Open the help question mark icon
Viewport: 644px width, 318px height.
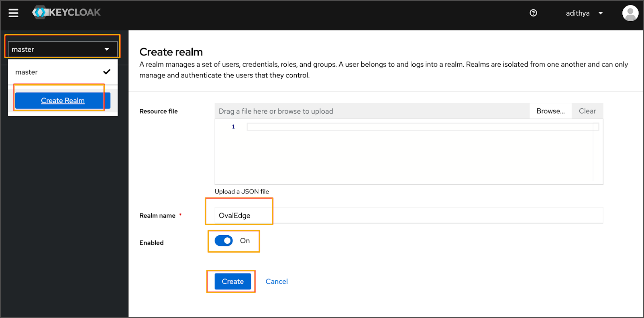pyautogui.click(x=533, y=13)
